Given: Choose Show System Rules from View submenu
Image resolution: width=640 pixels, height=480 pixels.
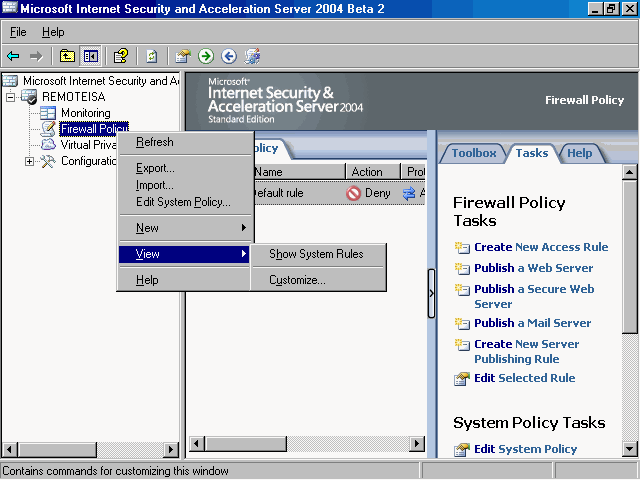Looking at the screenshot, I should pos(316,254).
